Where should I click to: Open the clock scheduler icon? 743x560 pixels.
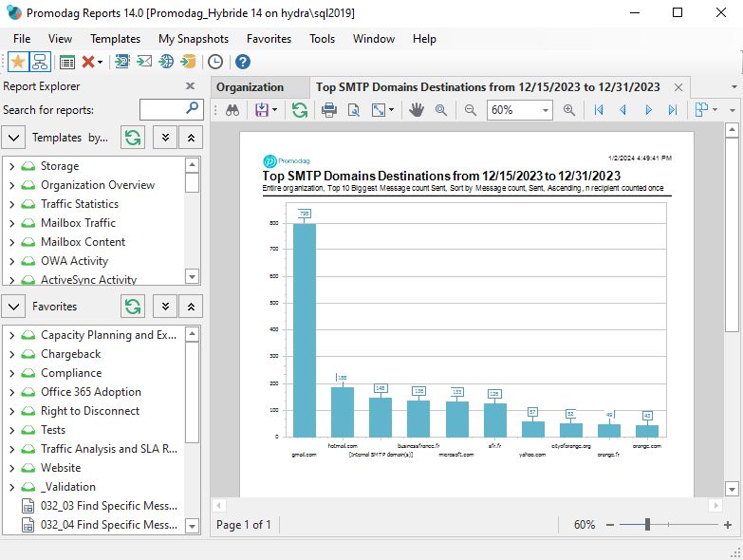[215, 62]
